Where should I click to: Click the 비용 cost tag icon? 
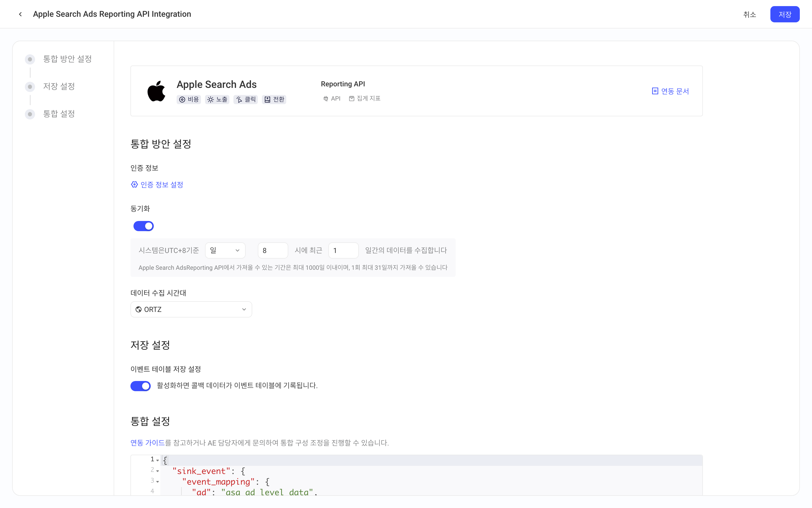[x=182, y=100]
